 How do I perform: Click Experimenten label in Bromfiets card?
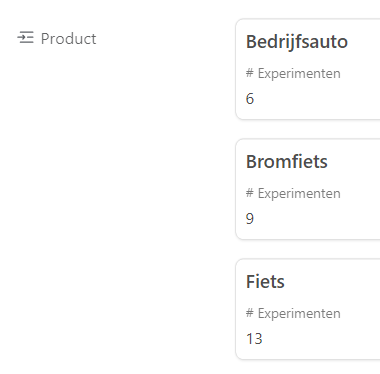(299, 193)
